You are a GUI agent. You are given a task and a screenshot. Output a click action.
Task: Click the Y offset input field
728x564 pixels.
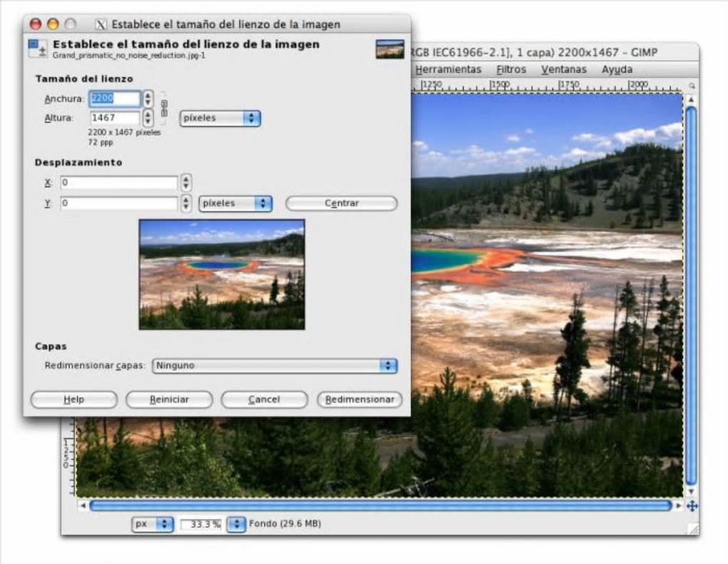[119, 203]
